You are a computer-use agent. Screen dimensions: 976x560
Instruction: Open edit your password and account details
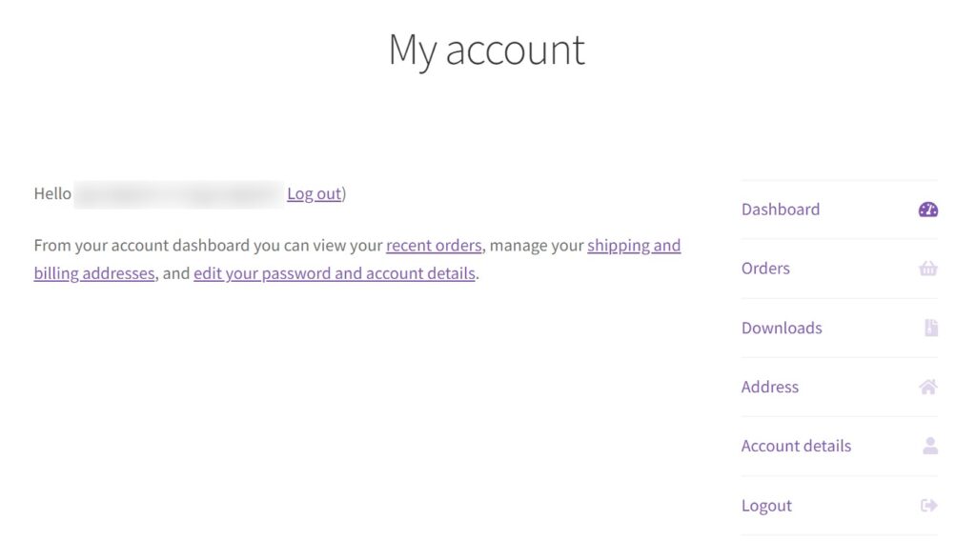point(335,273)
